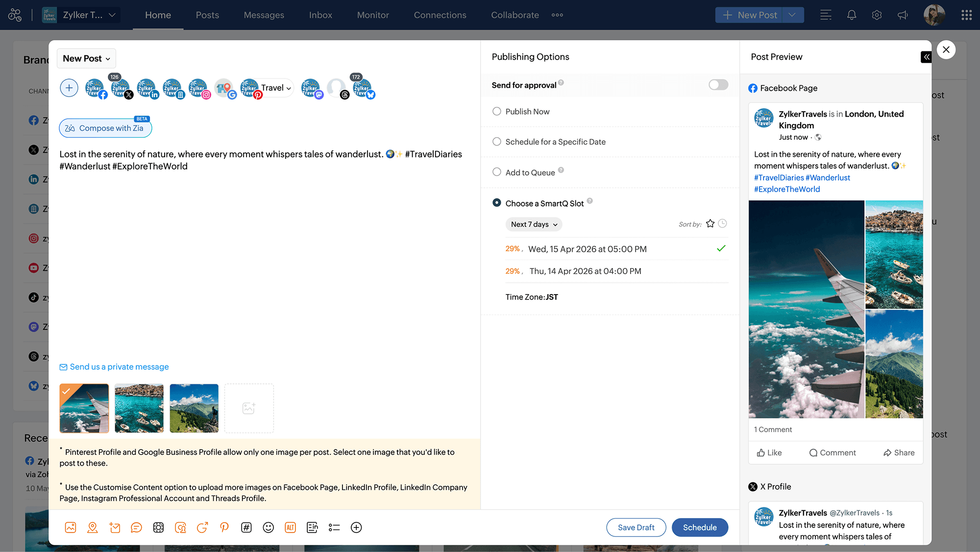Select the coastal boats image thumbnail

[x=139, y=408]
